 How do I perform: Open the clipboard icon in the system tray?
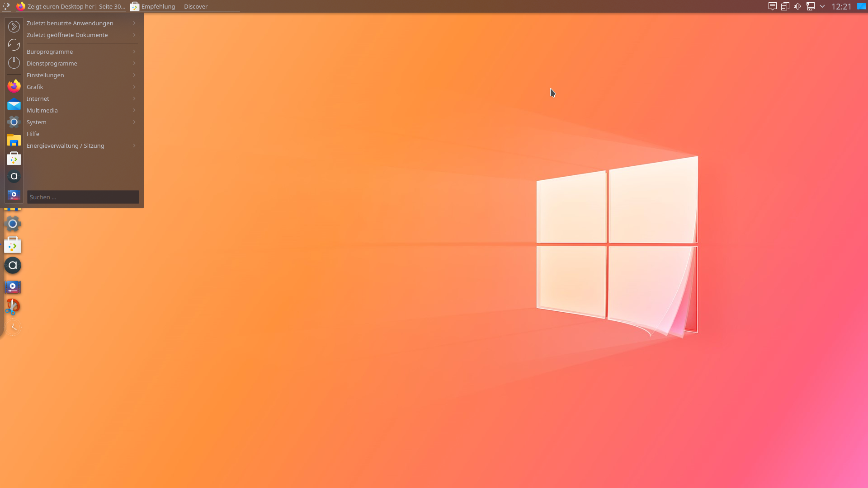pyautogui.click(x=785, y=6)
